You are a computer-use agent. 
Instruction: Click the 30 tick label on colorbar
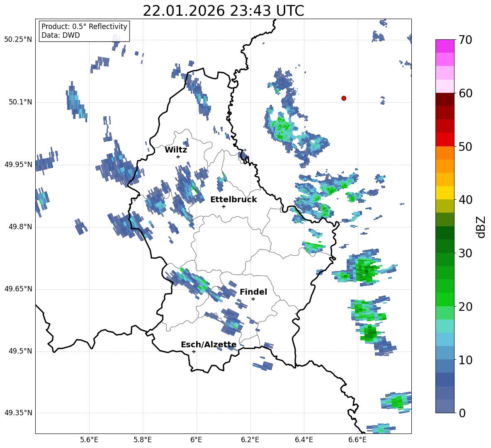[x=465, y=253]
